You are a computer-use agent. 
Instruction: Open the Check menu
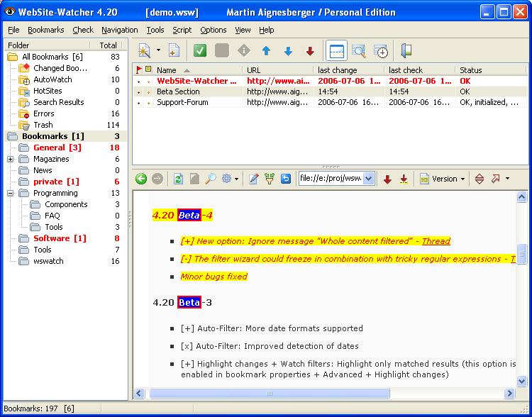pyautogui.click(x=83, y=30)
